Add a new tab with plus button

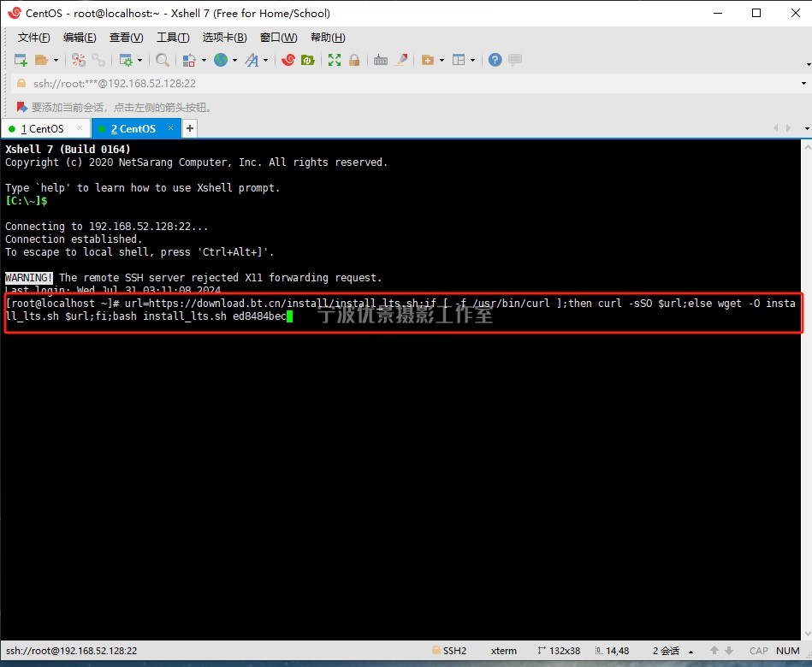(x=190, y=128)
